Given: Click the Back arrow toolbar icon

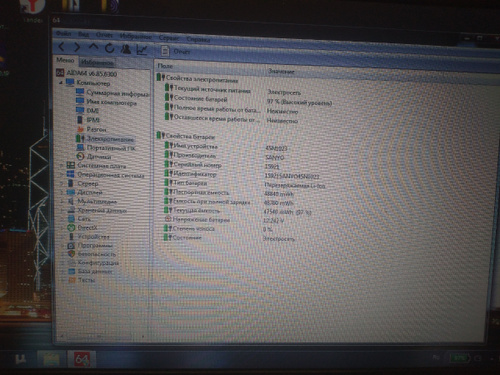Looking at the screenshot, I should click(62, 47).
